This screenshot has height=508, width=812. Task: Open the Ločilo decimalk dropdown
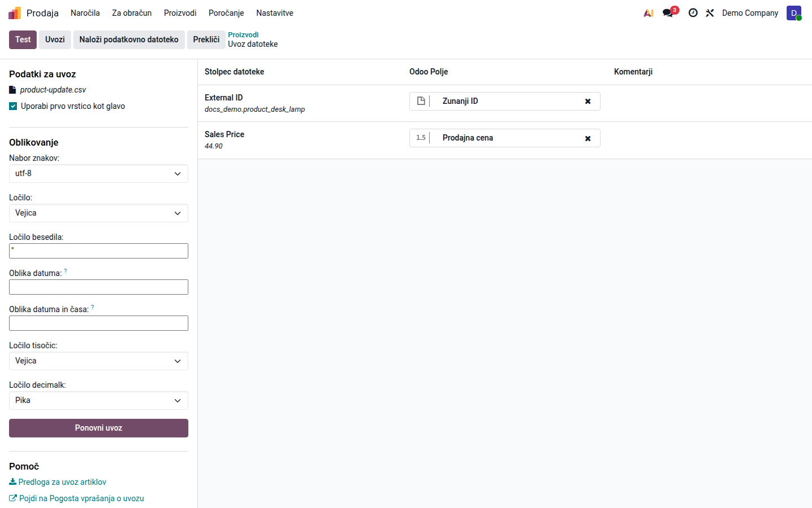99,401
